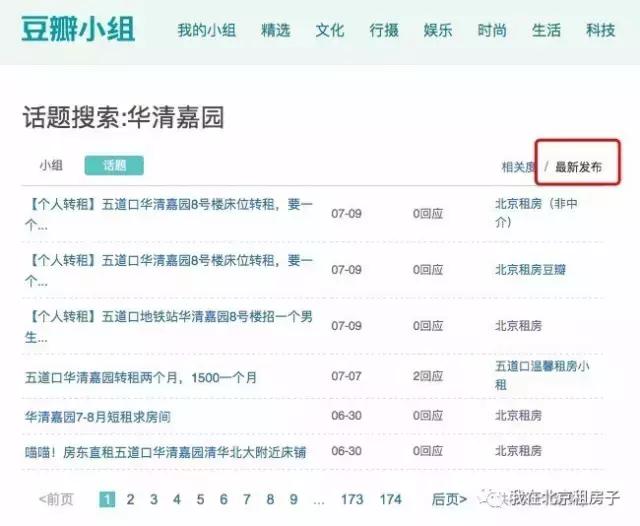Go to results page 7
Screen dimensions: 640x526
pos(247,499)
